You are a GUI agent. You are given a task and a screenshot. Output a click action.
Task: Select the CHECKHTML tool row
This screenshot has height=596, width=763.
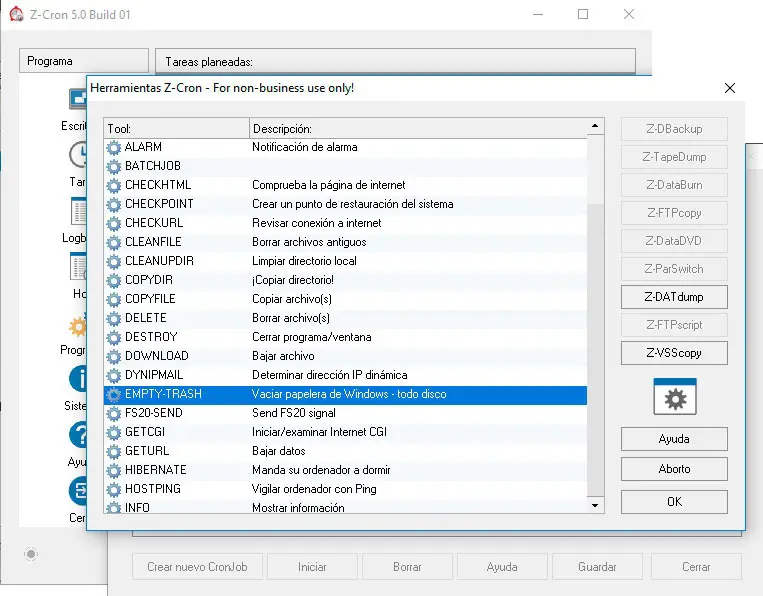point(345,185)
